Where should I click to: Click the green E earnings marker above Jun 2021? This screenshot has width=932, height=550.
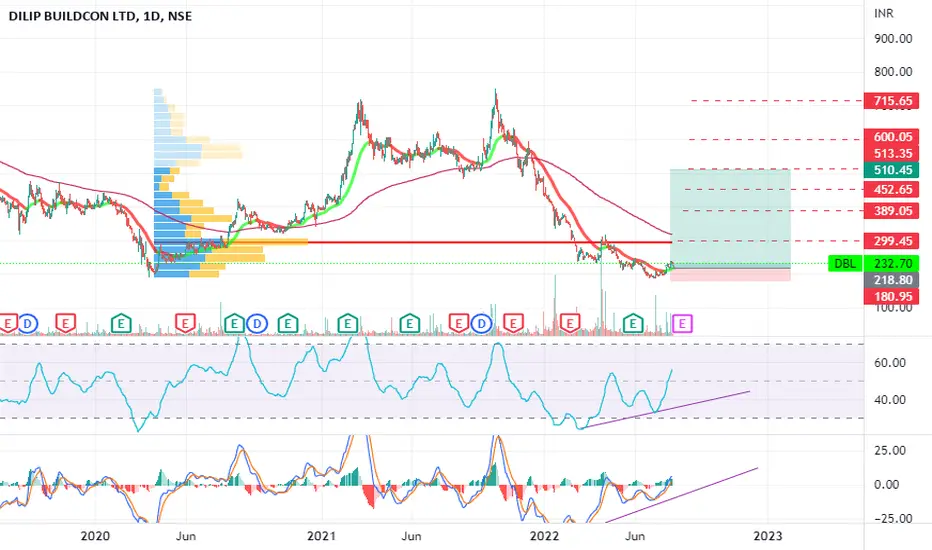click(x=409, y=324)
